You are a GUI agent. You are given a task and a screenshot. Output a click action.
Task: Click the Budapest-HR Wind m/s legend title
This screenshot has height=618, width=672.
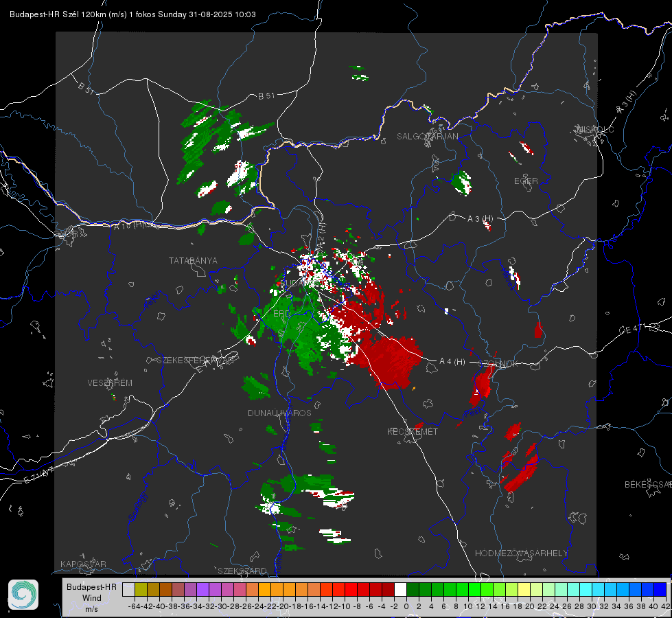tap(91, 597)
